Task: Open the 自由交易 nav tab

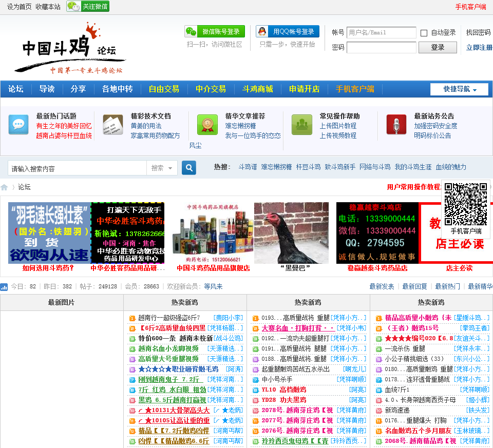Action: 164,89
